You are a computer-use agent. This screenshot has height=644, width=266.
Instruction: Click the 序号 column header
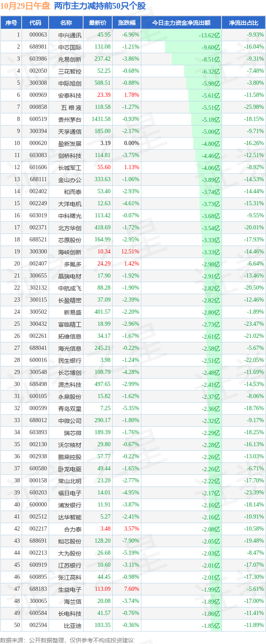click(11, 23)
